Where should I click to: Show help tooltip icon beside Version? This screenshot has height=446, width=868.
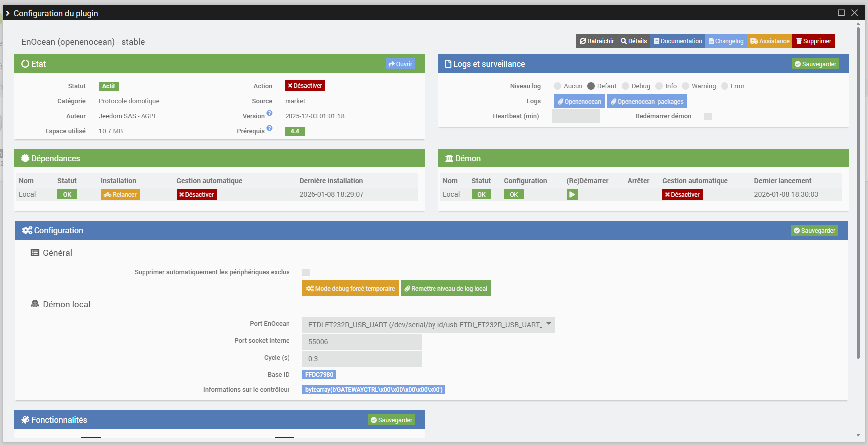click(x=269, y=113)
